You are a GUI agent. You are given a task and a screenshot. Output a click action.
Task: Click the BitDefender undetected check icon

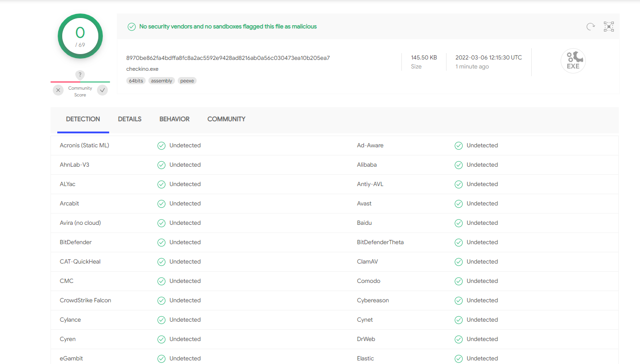pyautogui.click(x=161, y=242)
